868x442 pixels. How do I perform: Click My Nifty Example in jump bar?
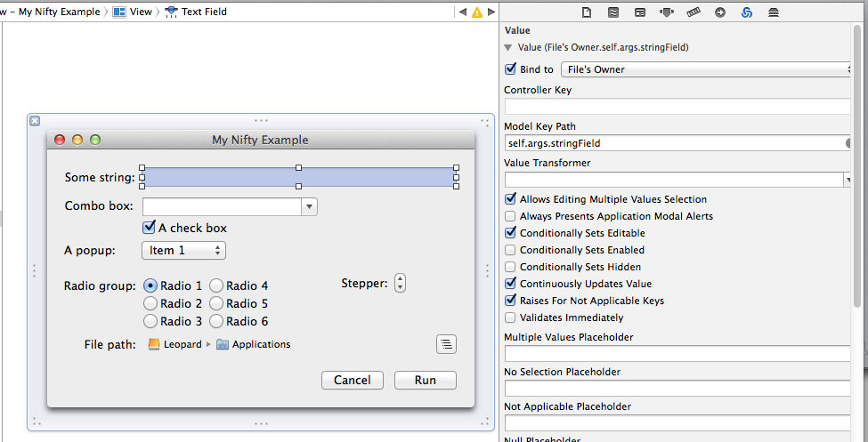pyautogui.click(x=60, y=12)
